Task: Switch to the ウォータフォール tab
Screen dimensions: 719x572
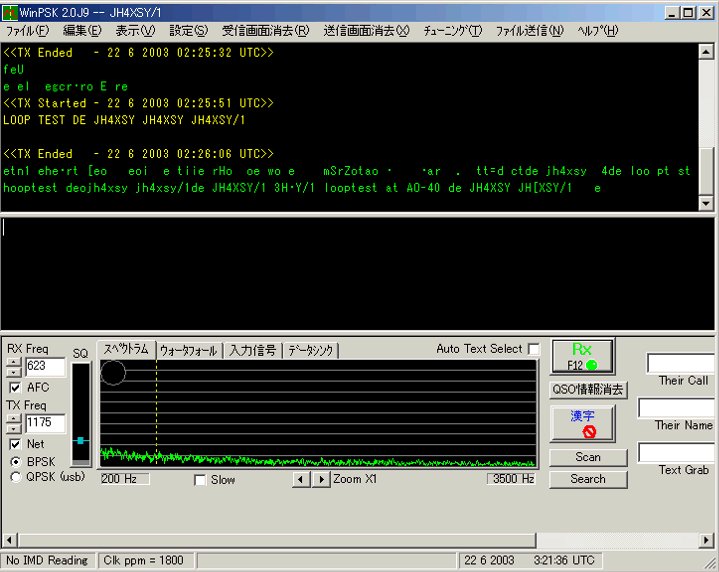Action: coord(188,350)
